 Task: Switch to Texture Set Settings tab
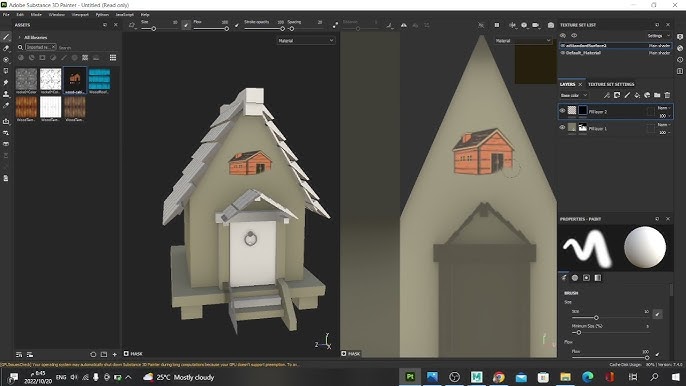[611, 84]
